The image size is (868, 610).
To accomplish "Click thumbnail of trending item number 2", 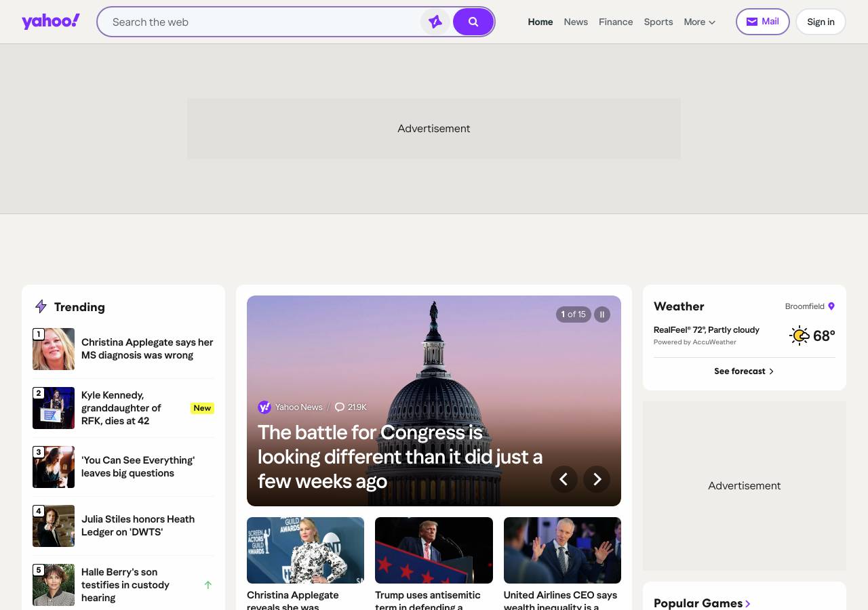I will click(54, 408).
